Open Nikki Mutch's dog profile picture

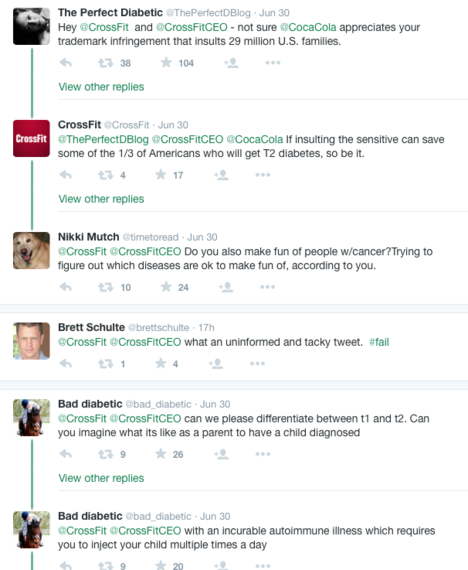coord(31,250)
